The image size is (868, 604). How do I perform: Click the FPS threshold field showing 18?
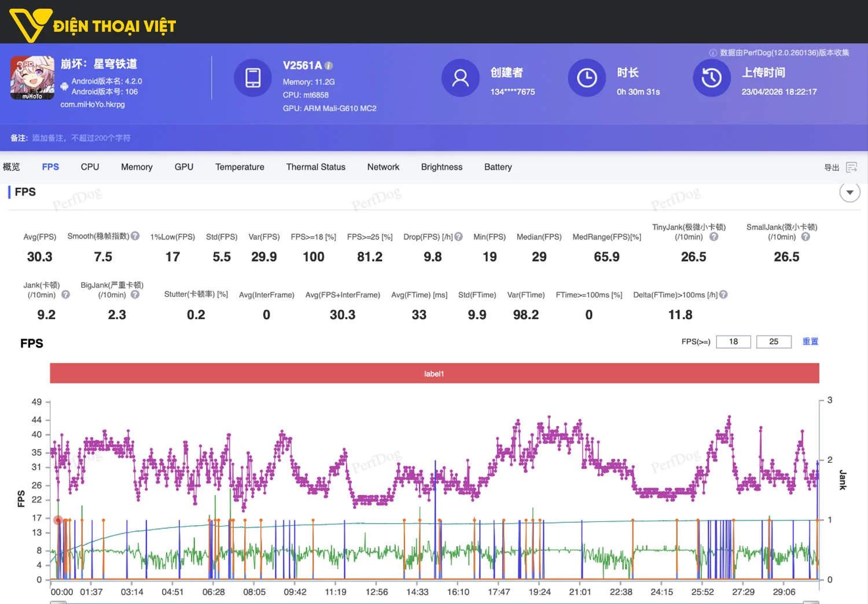(733, 341)
